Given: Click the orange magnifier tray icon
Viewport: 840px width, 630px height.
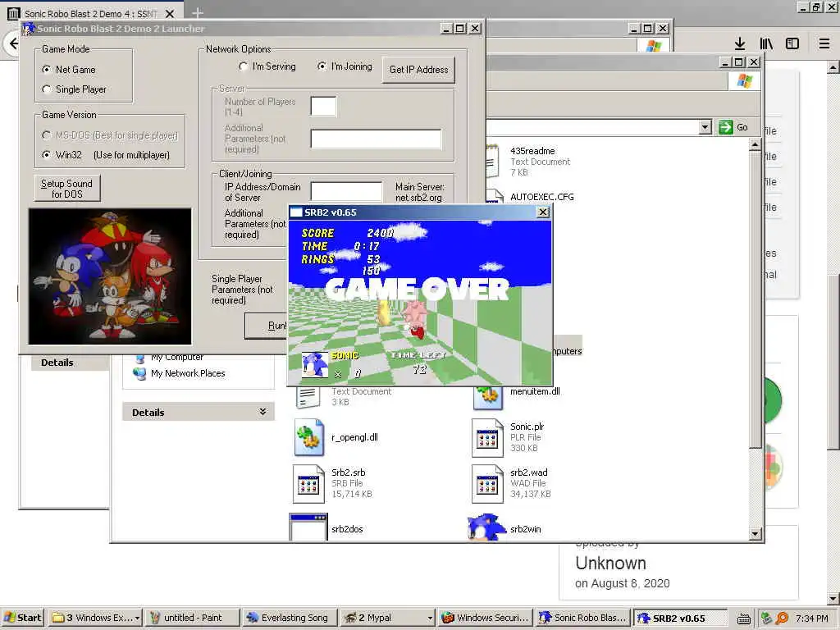Looking at the screenshot, I should click(x=783, y=619).
